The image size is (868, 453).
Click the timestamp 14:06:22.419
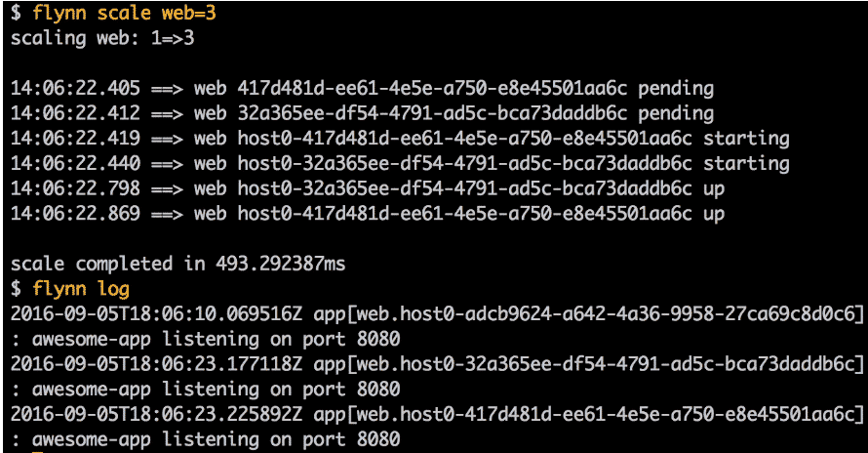74,139
